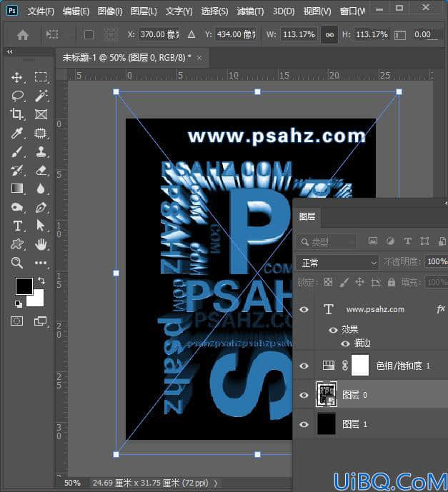Viewport: 448px width, 492px height.
Task: Select the Pen tool
Action: click(x=41, y=207)
